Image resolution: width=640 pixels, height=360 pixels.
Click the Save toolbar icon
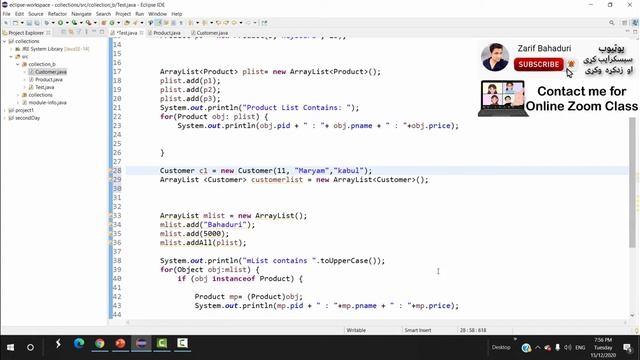(29, 23)
